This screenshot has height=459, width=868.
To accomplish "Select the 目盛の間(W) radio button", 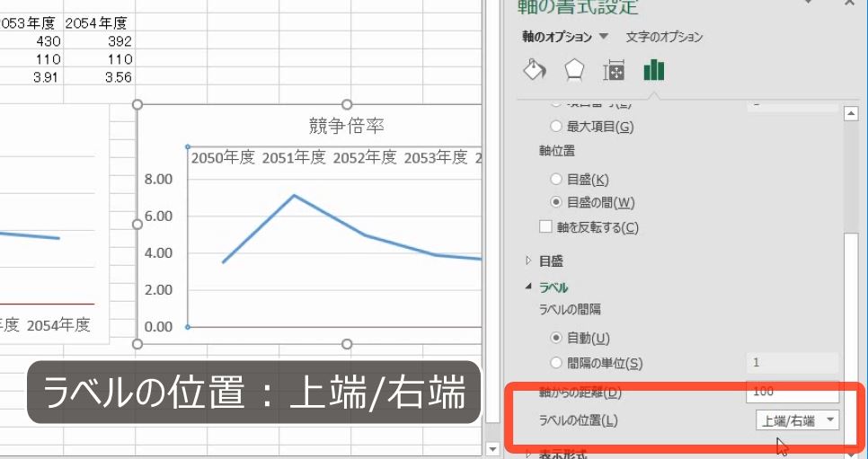I will (x=556, y=202).
